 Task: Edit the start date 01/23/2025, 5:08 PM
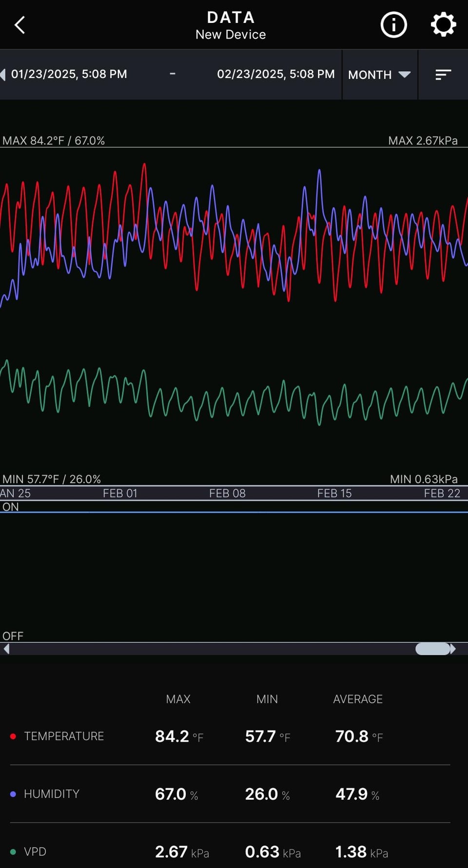click(69, 74)
